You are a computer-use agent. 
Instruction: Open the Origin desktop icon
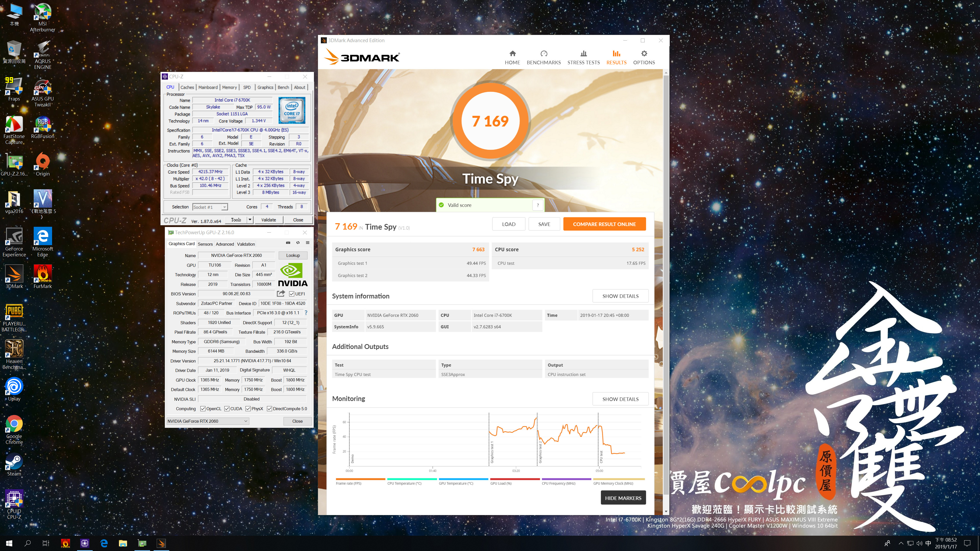click(43, 165)
